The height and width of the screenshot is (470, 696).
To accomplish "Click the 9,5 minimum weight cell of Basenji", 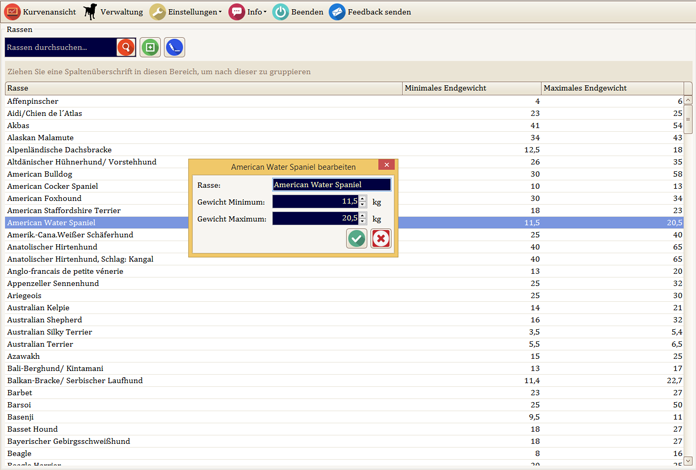I will pyautogui.click(x=472, y=417).
